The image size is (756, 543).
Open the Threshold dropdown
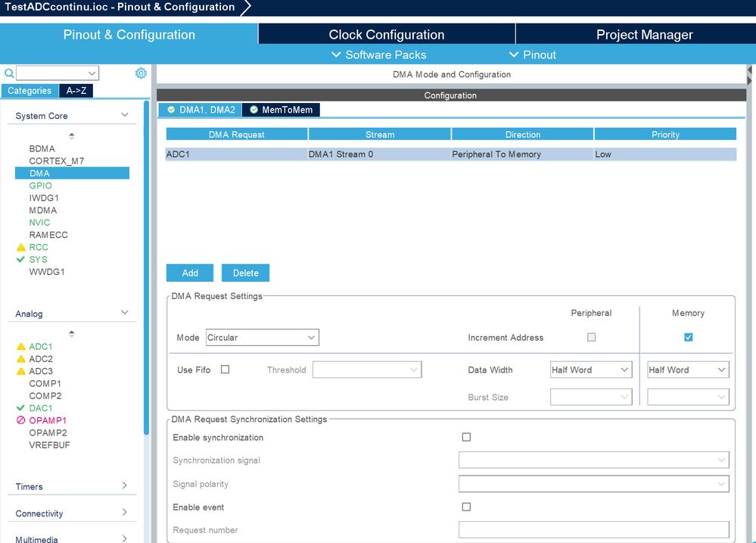(367, 370)
